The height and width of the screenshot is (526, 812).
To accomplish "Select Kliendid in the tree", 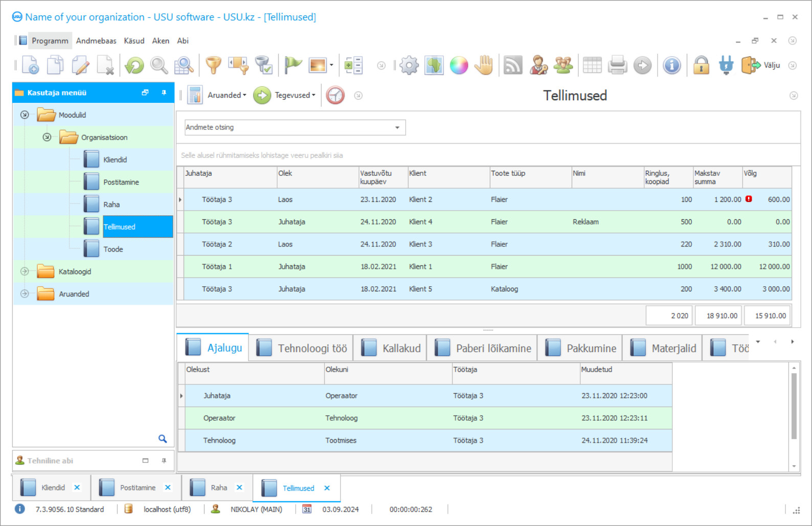I will (x=115, y=159).
